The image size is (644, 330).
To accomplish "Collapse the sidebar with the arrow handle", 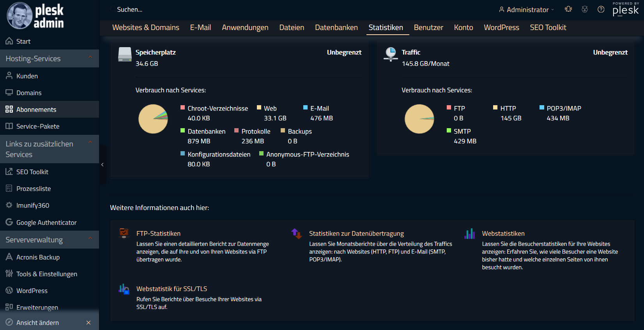I will coord(103,165).
